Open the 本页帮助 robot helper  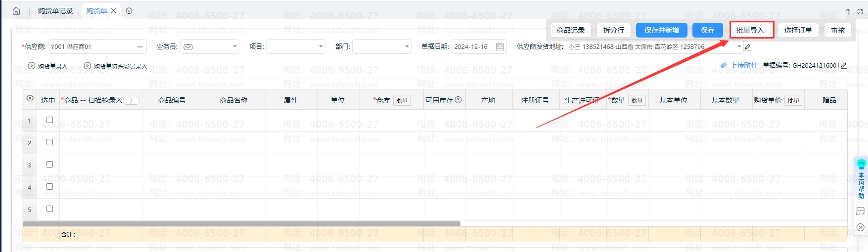tap(862, 178)
